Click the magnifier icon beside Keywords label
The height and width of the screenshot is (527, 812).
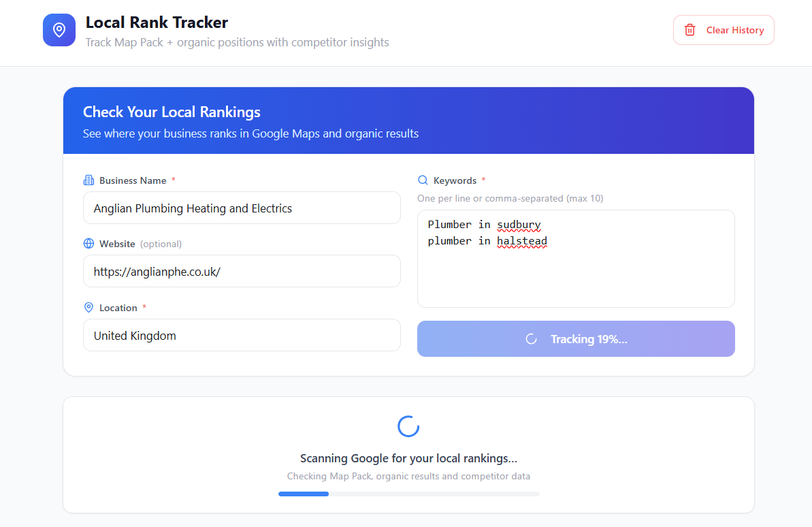(421, 180)
